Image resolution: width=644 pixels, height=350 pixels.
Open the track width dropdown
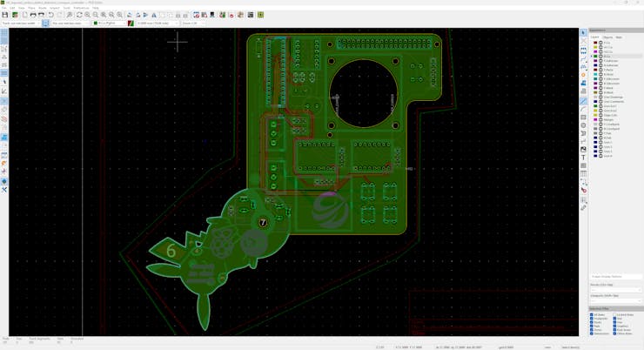[21, 24]
